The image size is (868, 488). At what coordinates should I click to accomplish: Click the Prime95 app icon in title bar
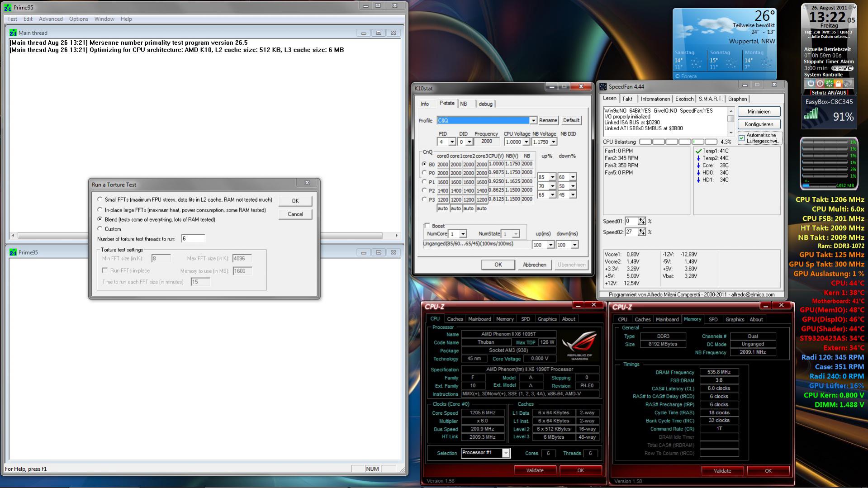pyautogui.click(x=7, y=7)
